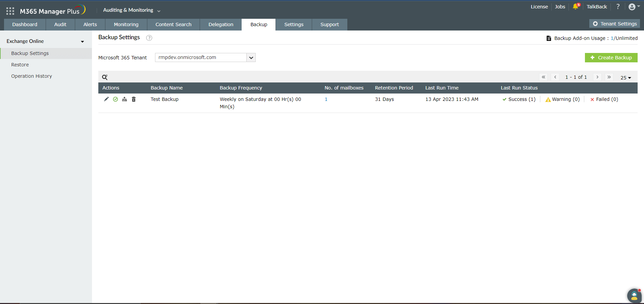Switch to the Support tab
This screenshot has width=644, height=304.
pyautogui.click(x=330, y=24)
